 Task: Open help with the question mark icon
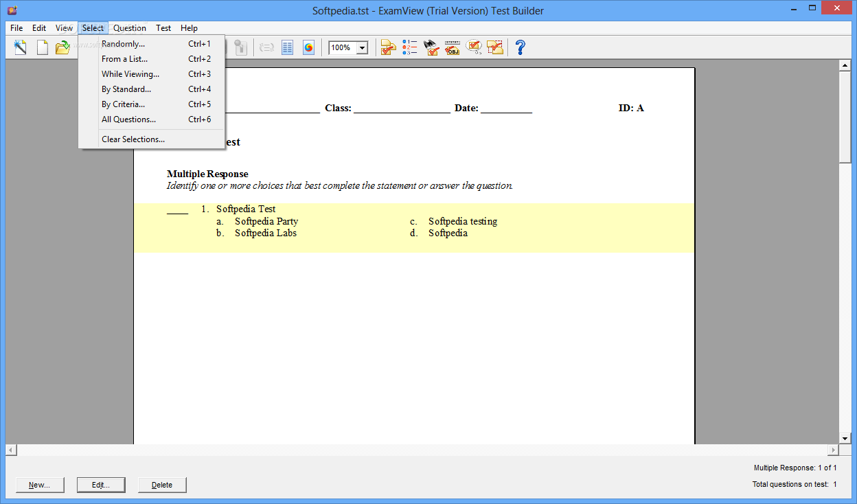click(x=521, y=47)
